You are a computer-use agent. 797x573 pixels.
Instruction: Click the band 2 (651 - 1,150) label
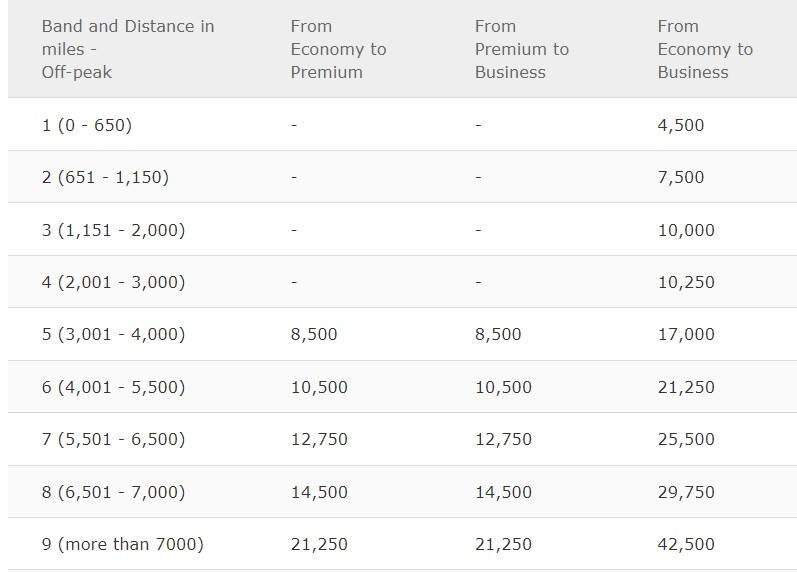pos(105,177)
